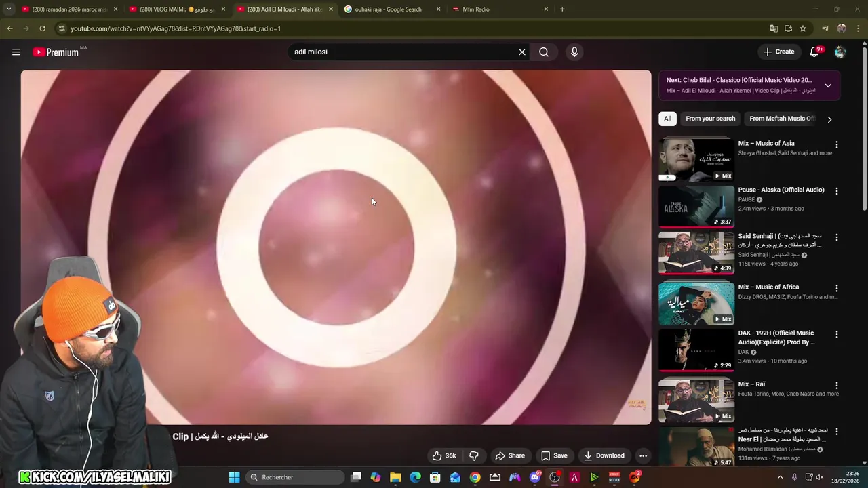Screen dimensions: 868x488
Task: Click the Create button
Action: [778, 52]
